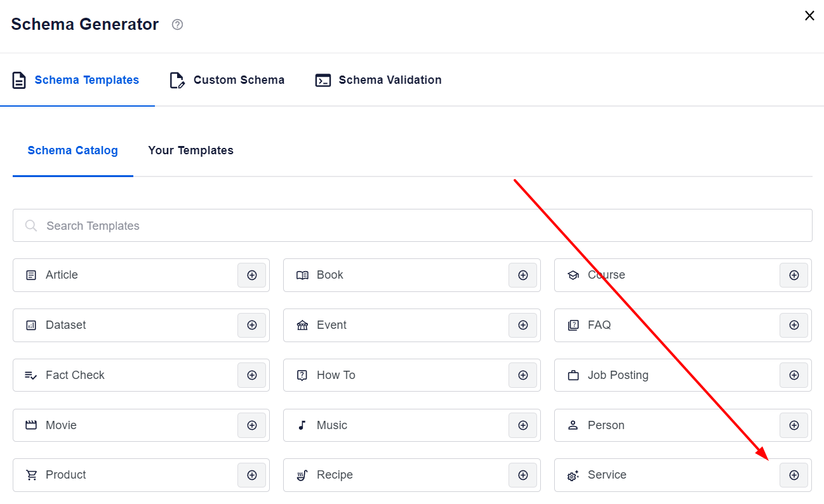Click the Article document icon
This screenshot has height=504, width=824.
click(x=31, y=275)
